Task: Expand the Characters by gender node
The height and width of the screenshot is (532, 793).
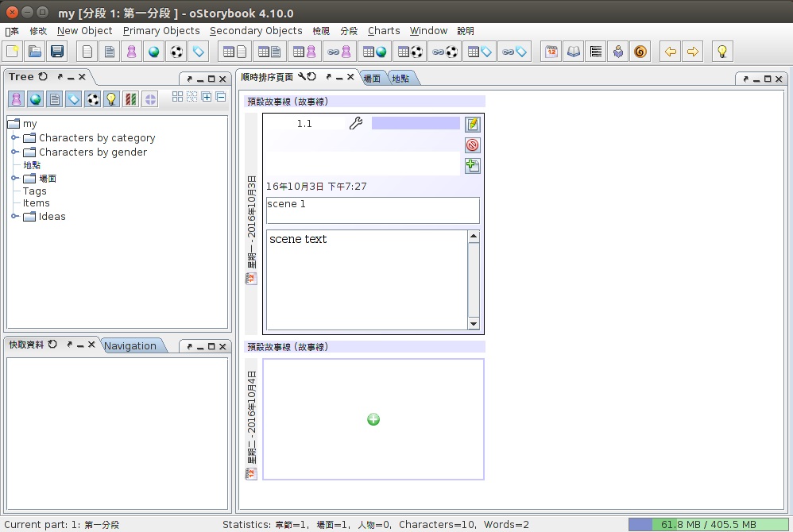Action: point(14,152)
